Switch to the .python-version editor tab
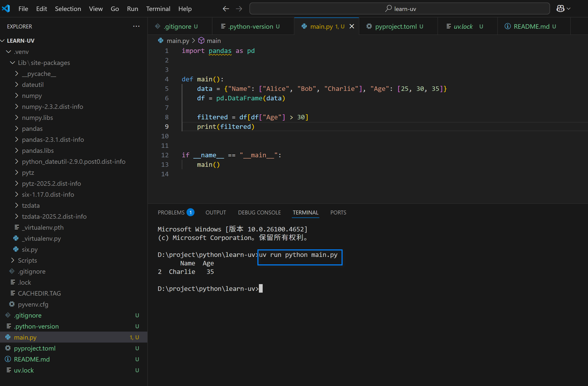 point(253,26)
